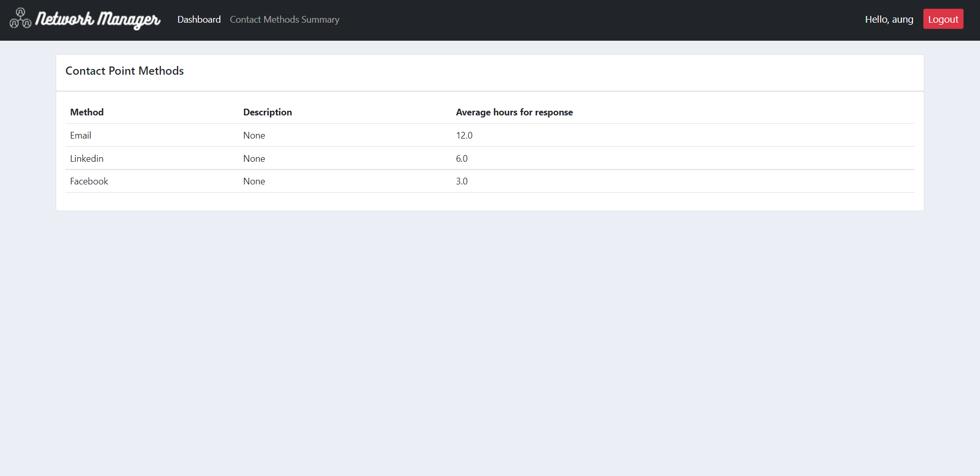980x476 pixels.
Task: Open the Email method link
Action: point(81,135)
